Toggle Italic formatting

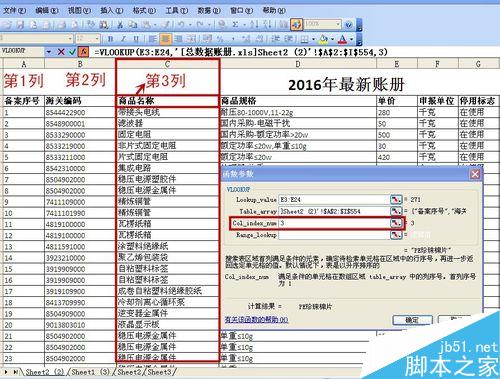pos(123,39)
